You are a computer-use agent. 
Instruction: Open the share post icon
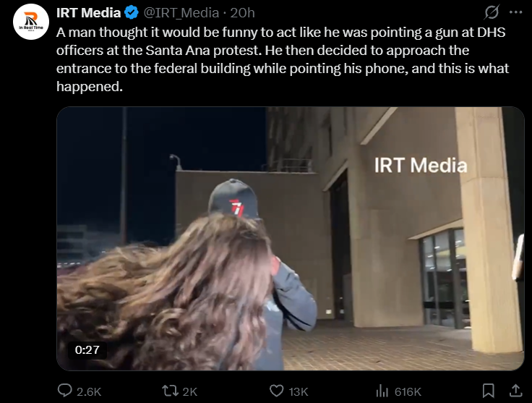515,391
